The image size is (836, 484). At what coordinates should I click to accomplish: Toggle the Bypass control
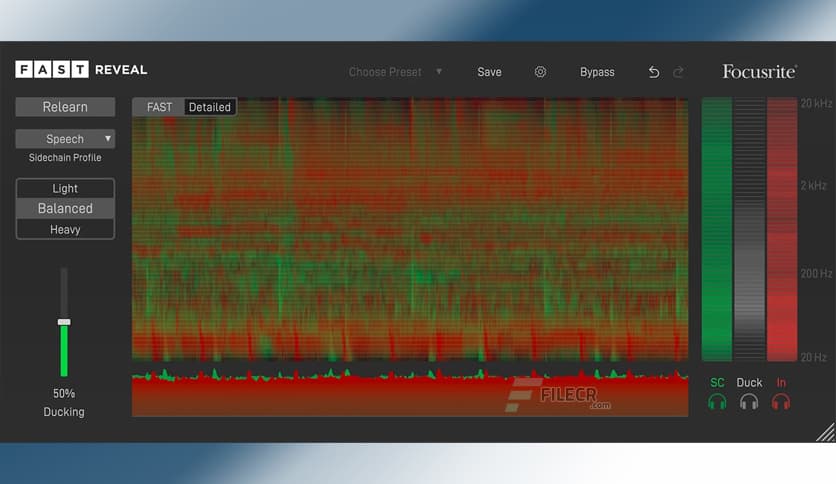[597, 72]
